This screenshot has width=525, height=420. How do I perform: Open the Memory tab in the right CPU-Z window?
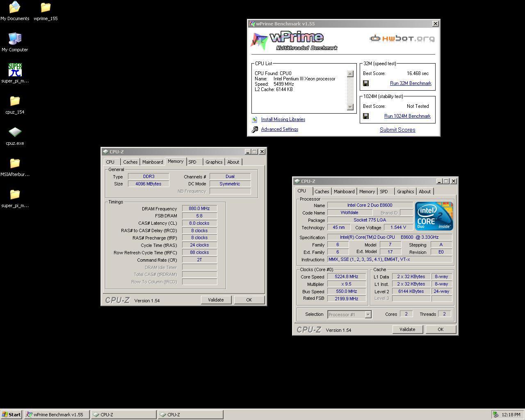pyautogui.click(x=367, y=192)
